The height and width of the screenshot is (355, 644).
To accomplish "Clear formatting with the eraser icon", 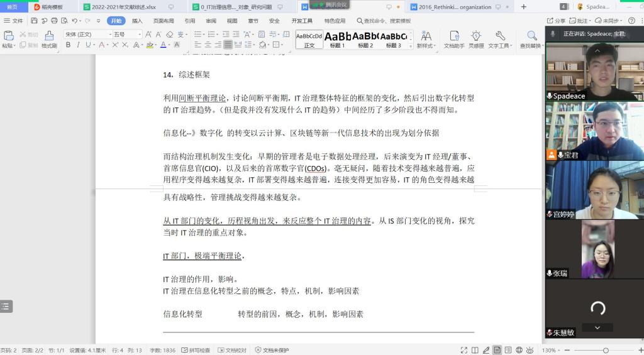I will (169, 35).
